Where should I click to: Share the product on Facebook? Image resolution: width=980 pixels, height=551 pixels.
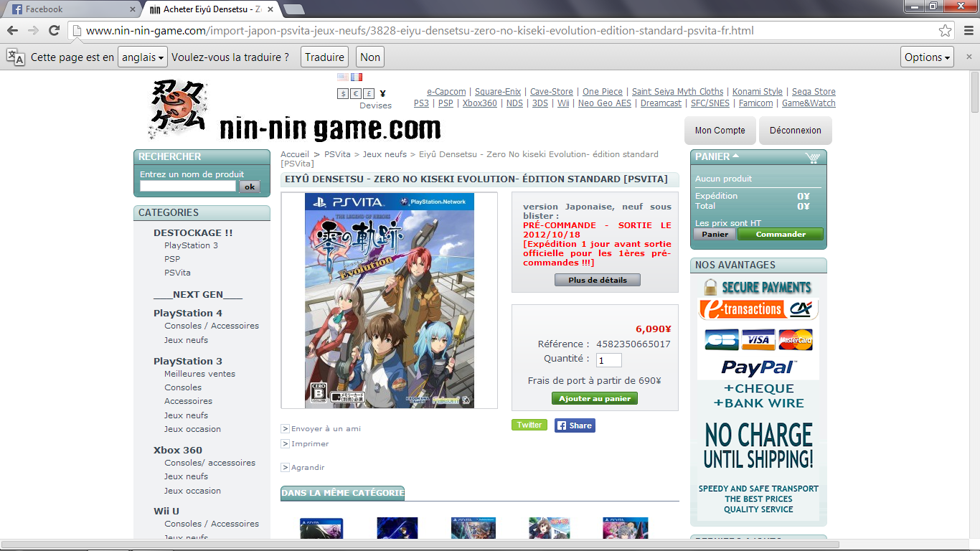(x=575, y=425)
